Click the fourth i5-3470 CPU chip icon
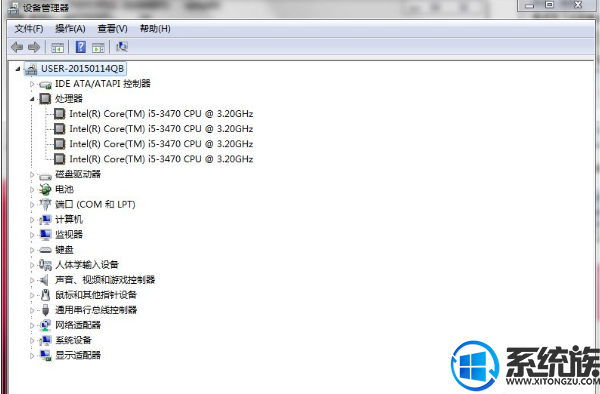This screenshot has width=600, height=394. click(x=59, y=159)
